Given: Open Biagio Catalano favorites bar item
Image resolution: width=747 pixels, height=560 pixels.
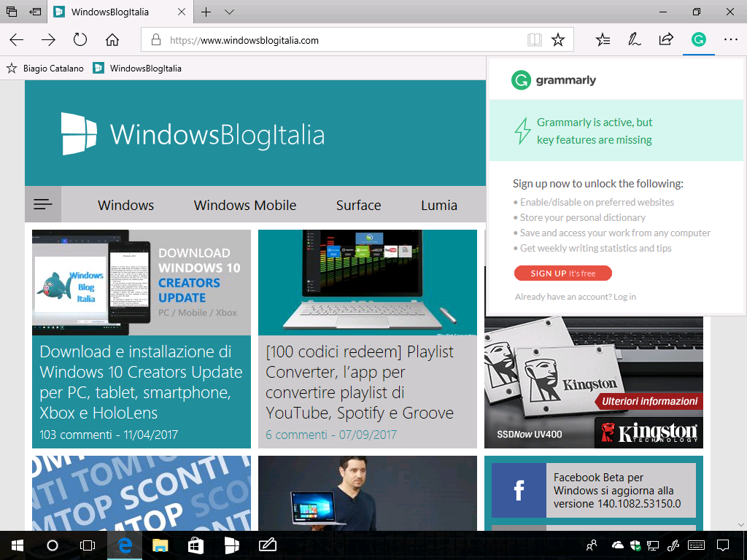Looking at the screenshot, I should pyautogui.click(x=45, y=68).
